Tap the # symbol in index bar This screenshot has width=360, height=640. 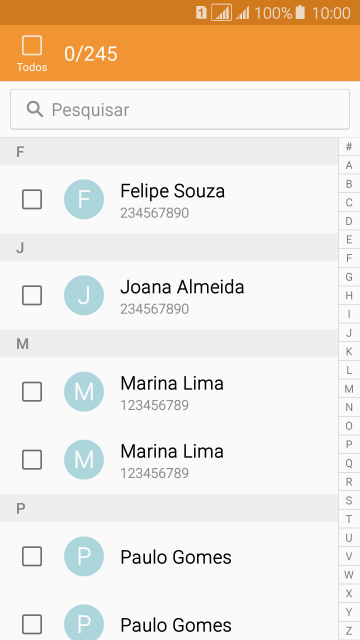349,147
